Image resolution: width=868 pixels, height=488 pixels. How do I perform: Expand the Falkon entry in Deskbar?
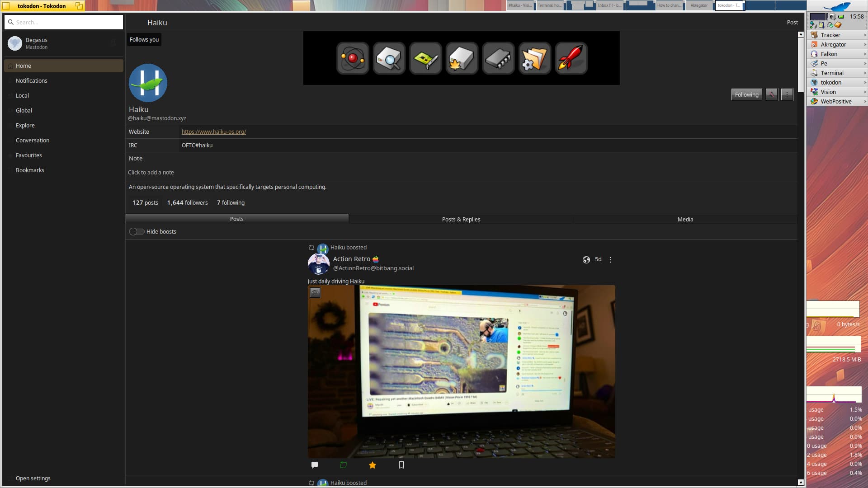click(x=865, y=54)
